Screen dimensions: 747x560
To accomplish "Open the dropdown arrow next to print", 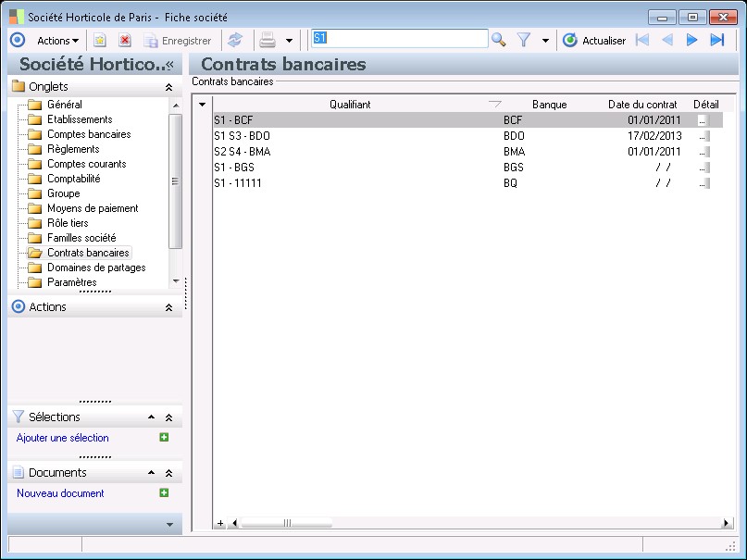I will tap(289, 40).
